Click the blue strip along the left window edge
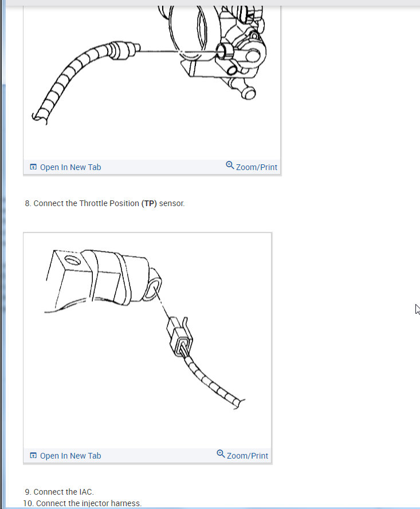 click(x=3, y=292)
